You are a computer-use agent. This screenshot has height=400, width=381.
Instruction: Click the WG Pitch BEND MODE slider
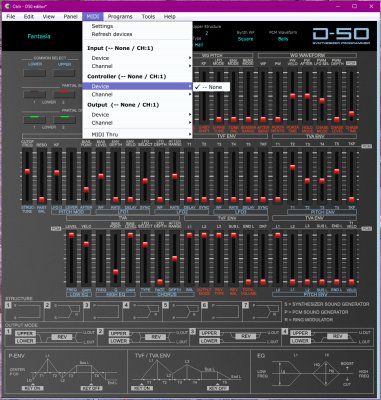[x=248, y=119]
